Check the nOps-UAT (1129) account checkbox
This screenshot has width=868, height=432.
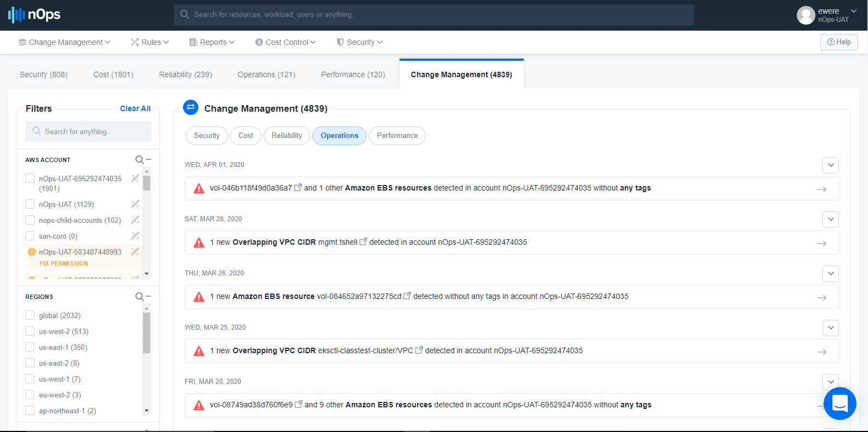(30, 204)
